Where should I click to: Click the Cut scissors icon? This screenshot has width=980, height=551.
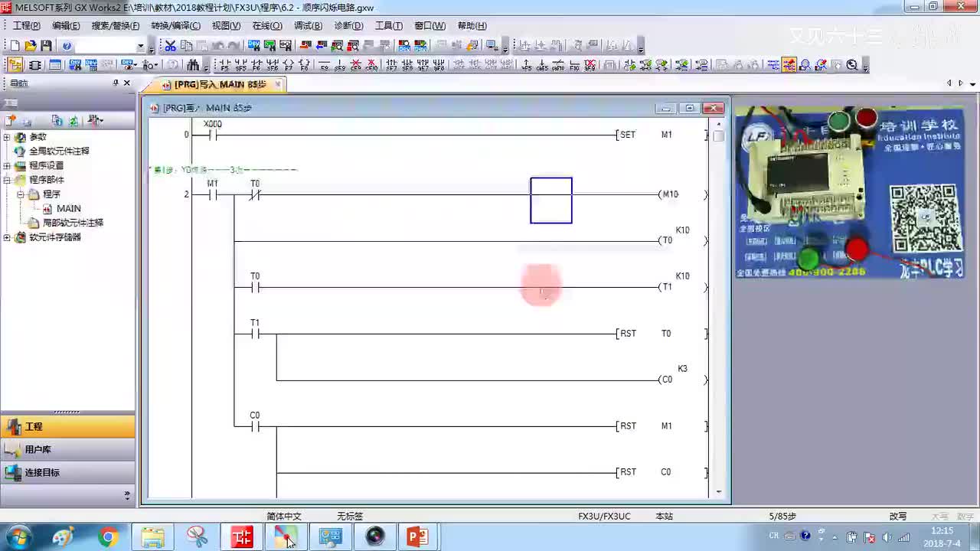170,46
